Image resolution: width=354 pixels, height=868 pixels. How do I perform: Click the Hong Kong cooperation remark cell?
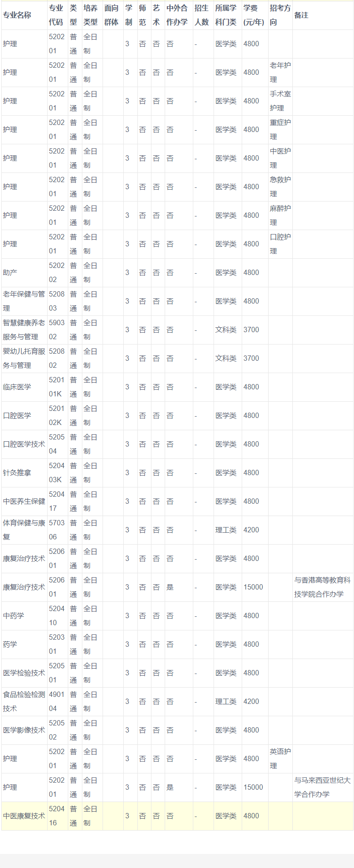click(x=322, y=587)
